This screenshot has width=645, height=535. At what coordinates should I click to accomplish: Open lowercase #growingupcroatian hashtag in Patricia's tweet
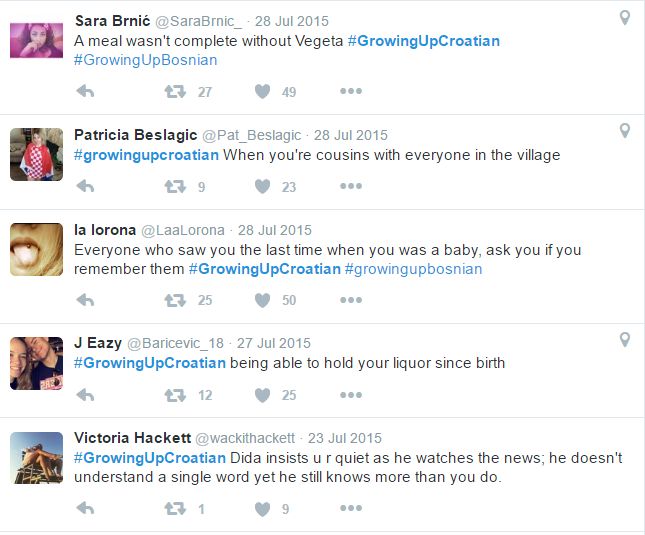(x=146, y=155)
